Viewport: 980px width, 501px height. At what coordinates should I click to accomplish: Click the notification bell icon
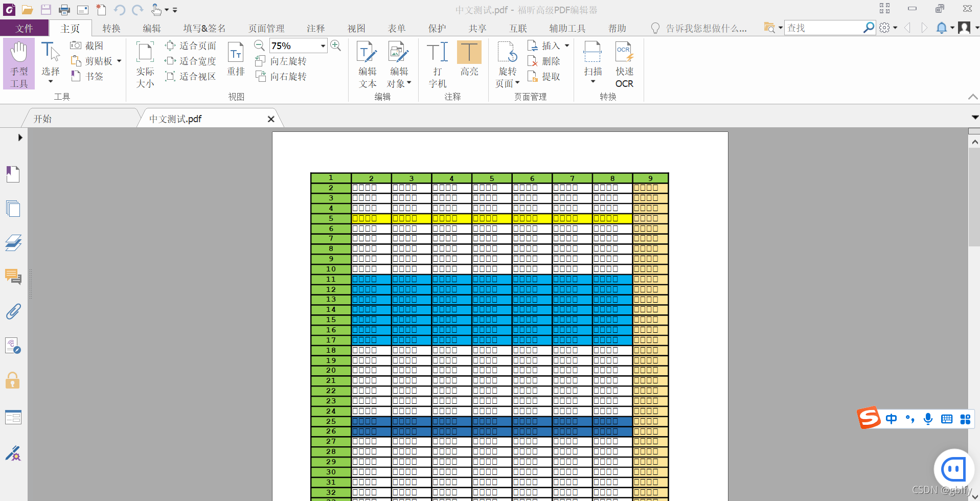coord(941,28)
